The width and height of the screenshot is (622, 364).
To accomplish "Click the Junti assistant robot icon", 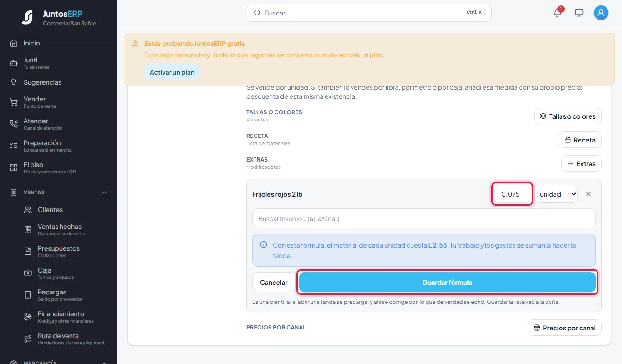I will coord(14,63).
